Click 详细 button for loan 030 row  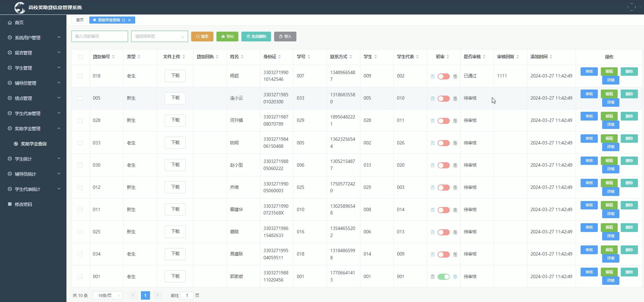click(x=611, y=169)
